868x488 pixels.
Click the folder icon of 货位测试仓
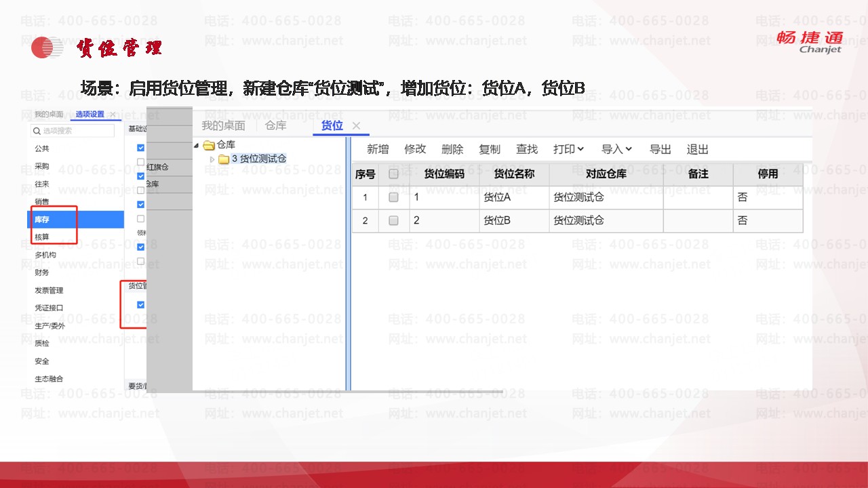pos(224,159)
